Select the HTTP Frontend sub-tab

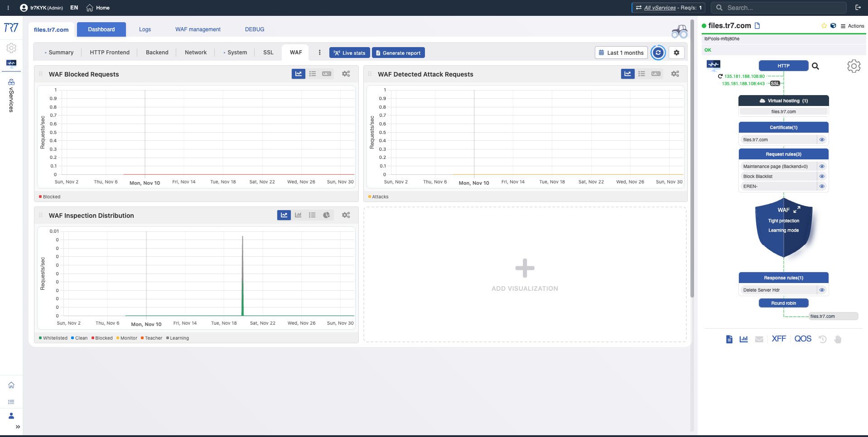point(110,53)
